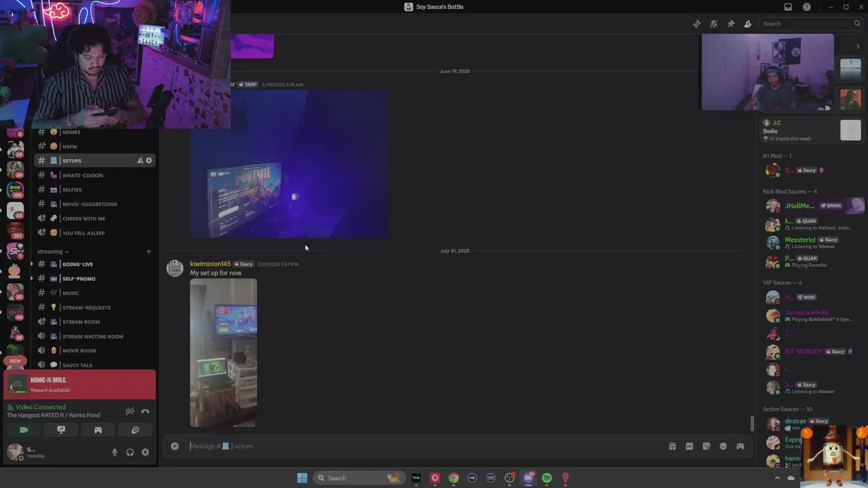Viewport: 868px width, 488px height.
Task: Toggle noise suppression icon in voice panel
Action: [130, 411]
